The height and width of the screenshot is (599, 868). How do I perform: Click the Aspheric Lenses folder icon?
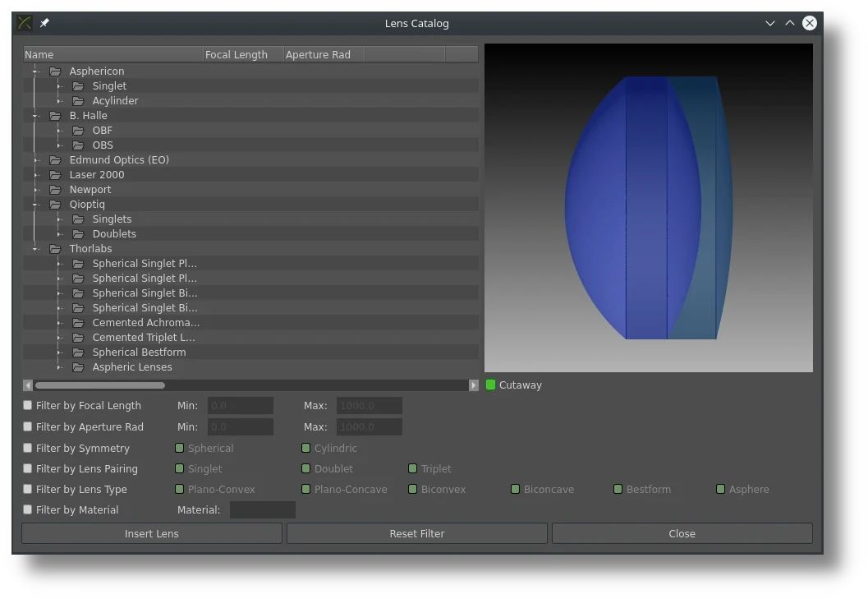tap(78, 367)
